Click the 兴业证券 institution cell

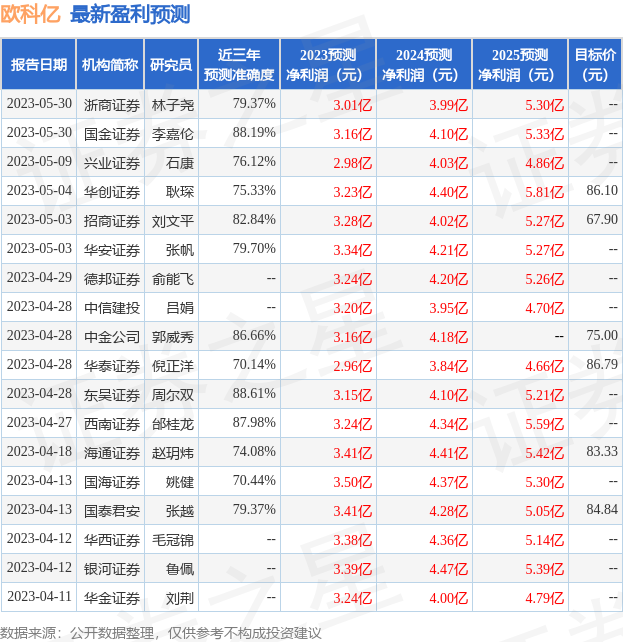tap(112, 163)
